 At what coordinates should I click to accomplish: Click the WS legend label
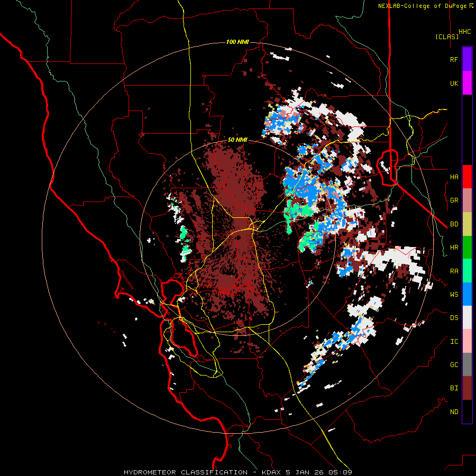pyautogui.click(x=454, y=295)
